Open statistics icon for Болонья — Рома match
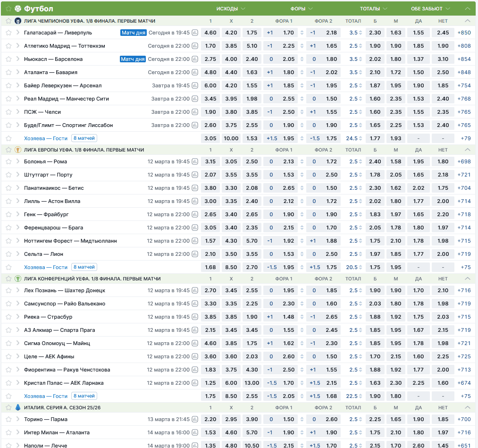This screenshot has height=448, width=478. [194, 161]
